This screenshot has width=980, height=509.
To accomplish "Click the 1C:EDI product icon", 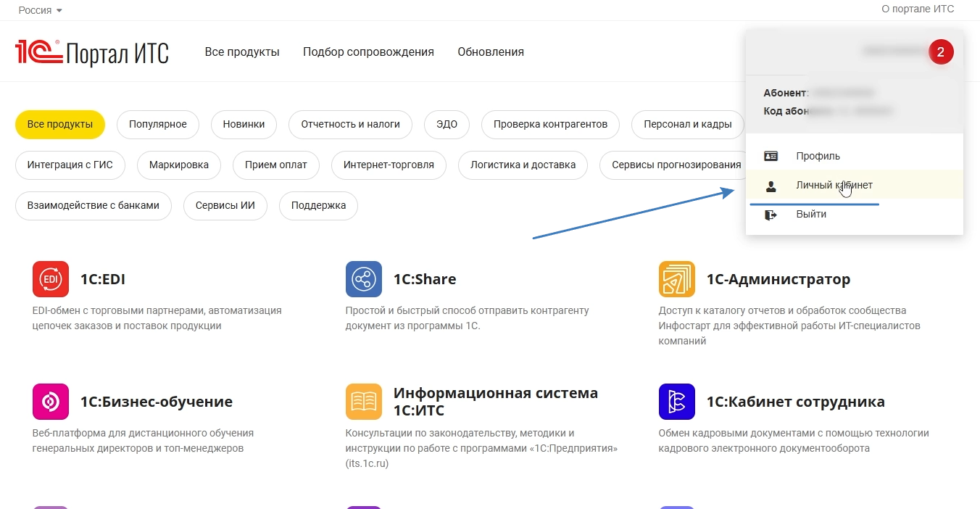I will pyautogui.click(x=51, y=279).
